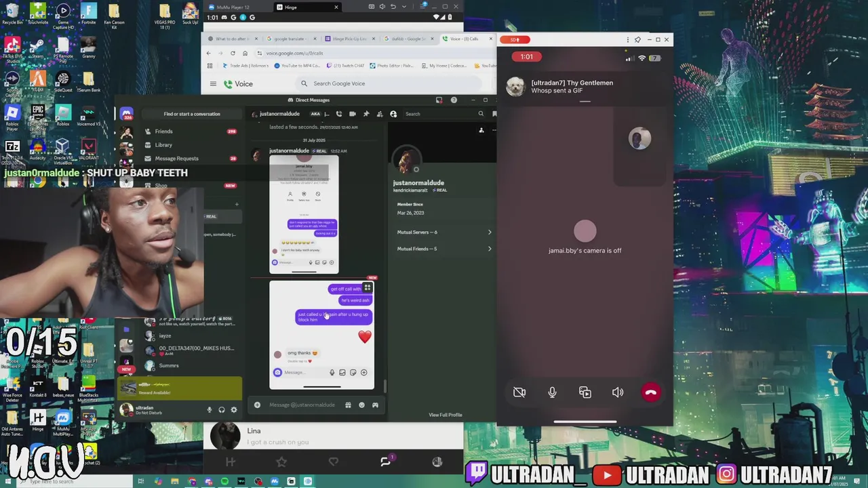868x488 pixels.
Task: Open the second screenshot attachment in chat
Action: (321, 335)
